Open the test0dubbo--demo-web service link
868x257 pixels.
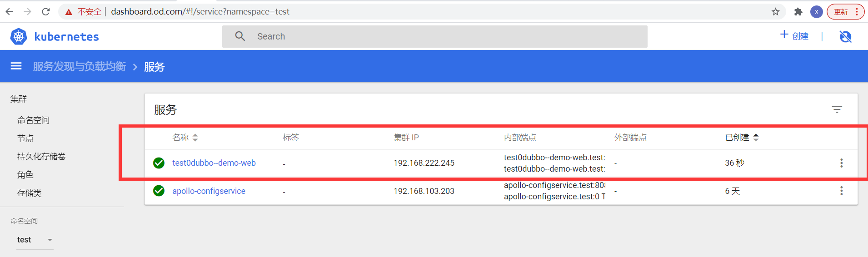point(214,163)
